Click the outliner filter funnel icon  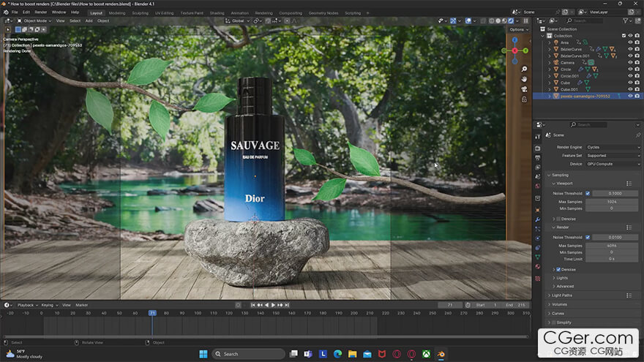coord(626,20)
